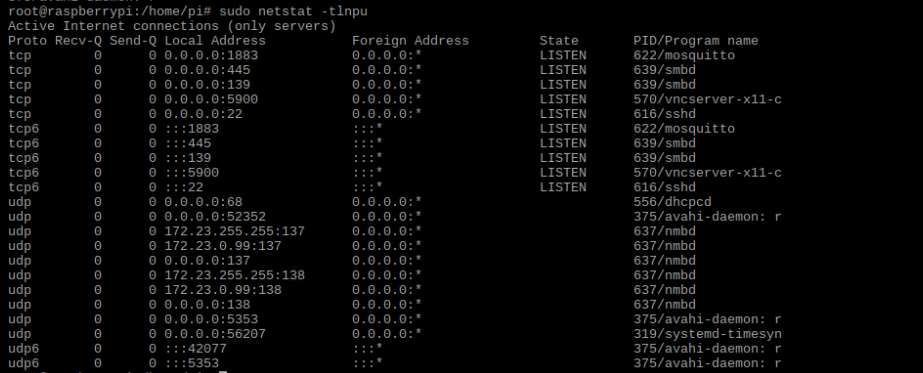Click the 622/mosquitto tcp program entry
Image resolution: width=923 pixels, height=373 pixels.
click(x=684, y=55)
